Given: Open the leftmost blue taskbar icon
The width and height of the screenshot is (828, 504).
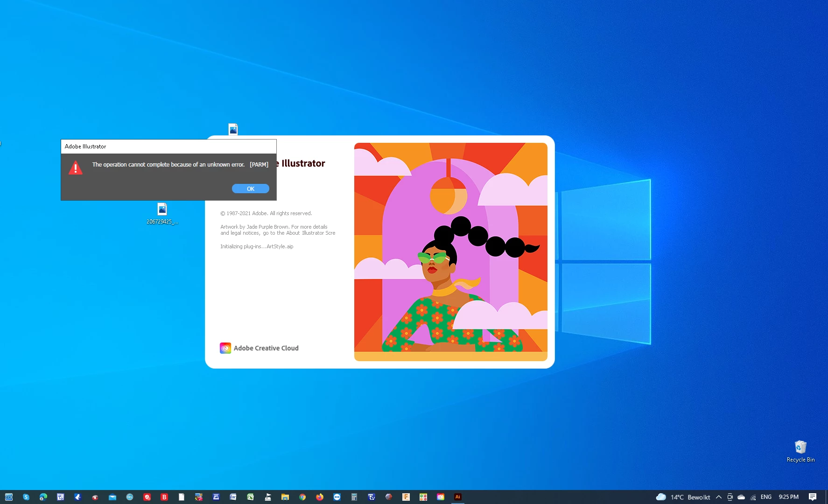Looking at the screenshot, I should [9, 497].
